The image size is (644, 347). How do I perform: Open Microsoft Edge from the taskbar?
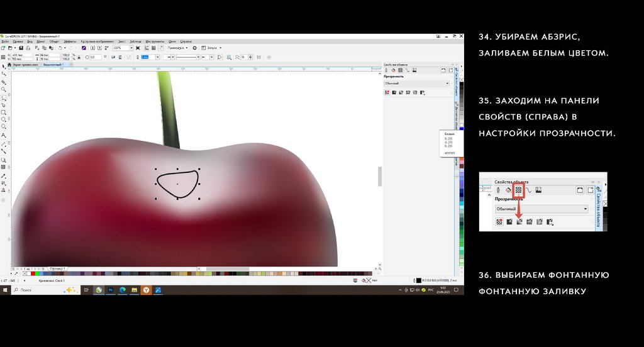coord(123,290)
